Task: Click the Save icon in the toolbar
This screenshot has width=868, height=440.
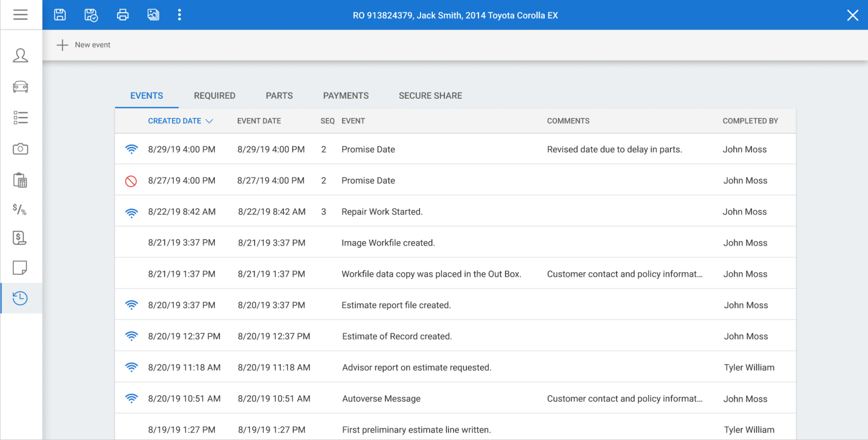Action: (x=60, y=15)
